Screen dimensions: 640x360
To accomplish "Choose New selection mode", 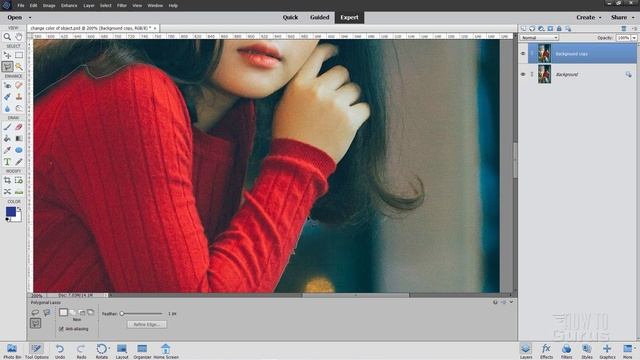I will coord(63,312).
